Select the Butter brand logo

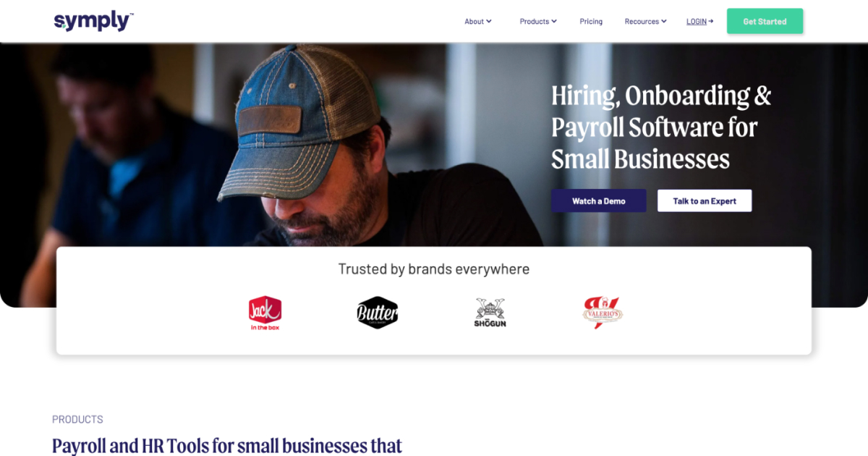click(x=378, y=313)
